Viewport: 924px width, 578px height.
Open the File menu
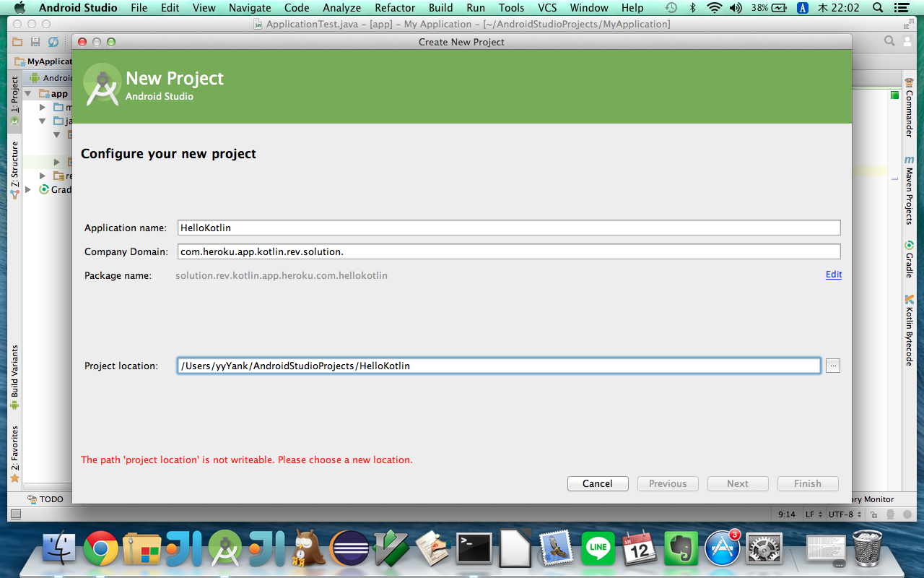(139, 8)
